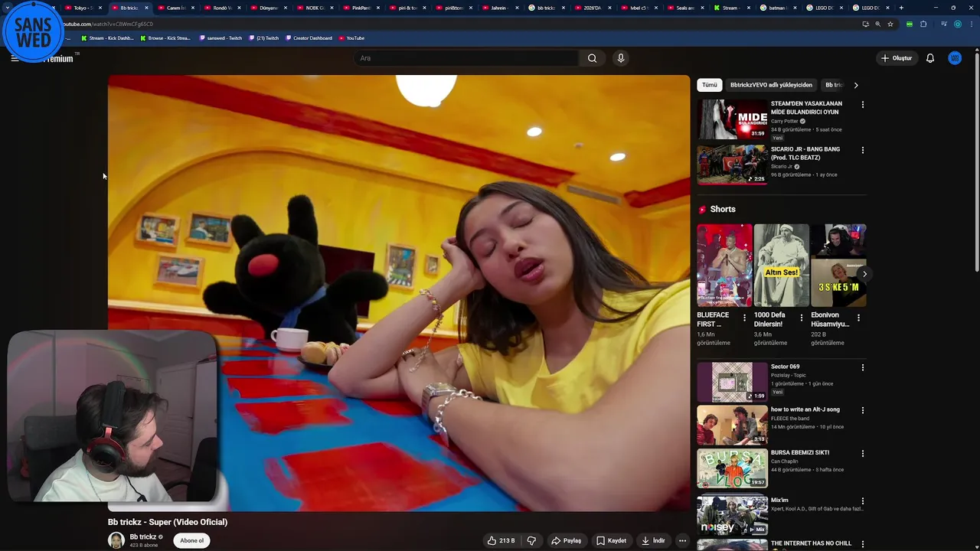Open options for Ebonivon short
Viewport: 980px width, 551px height.
pyautogui.click(x=858, y=317)
